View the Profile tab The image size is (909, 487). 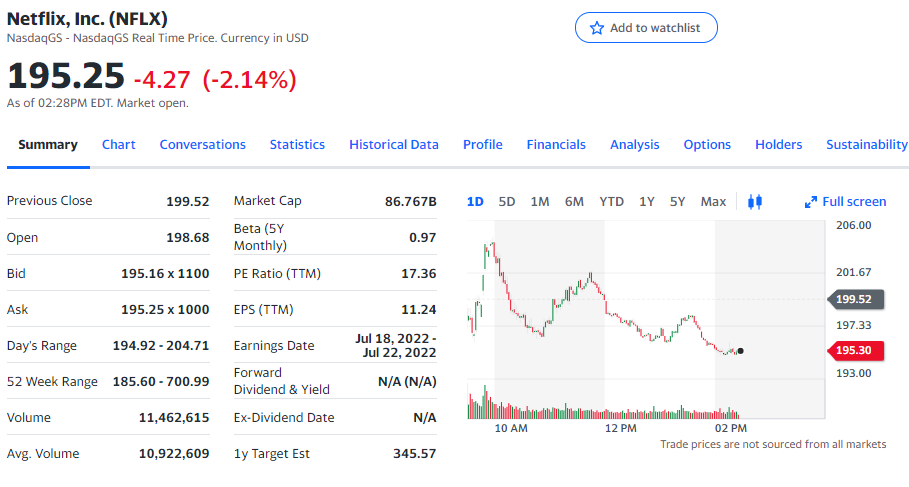483,144
